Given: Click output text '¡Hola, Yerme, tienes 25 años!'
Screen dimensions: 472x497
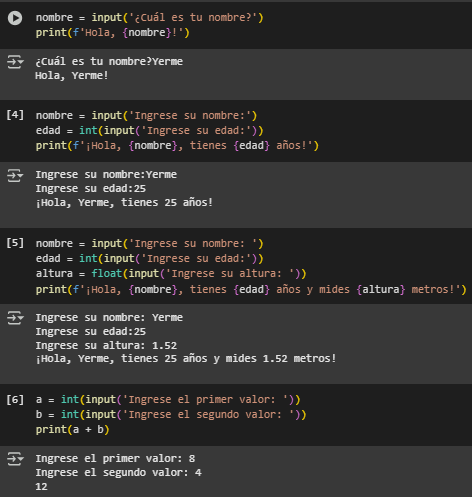Looking at the screenshot, I should (124, 202).
